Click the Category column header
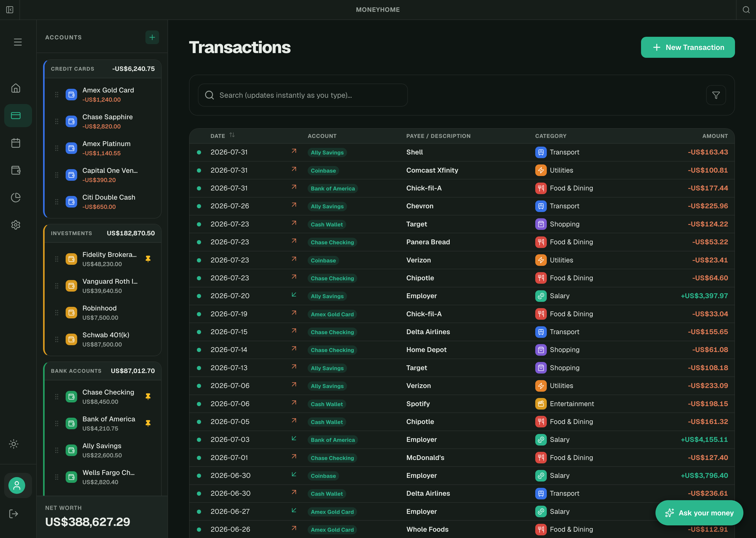The image size is (756, 538). (551, 136)
